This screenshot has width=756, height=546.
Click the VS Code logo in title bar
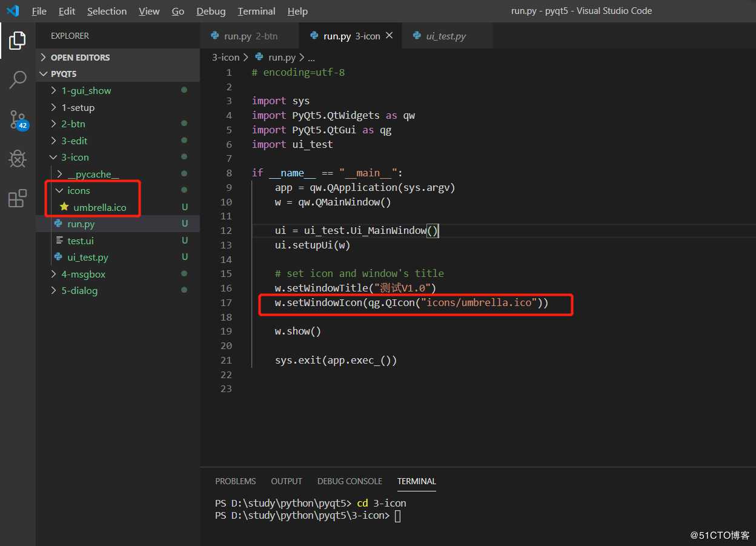pyautogui.click(x=13, y=11)
